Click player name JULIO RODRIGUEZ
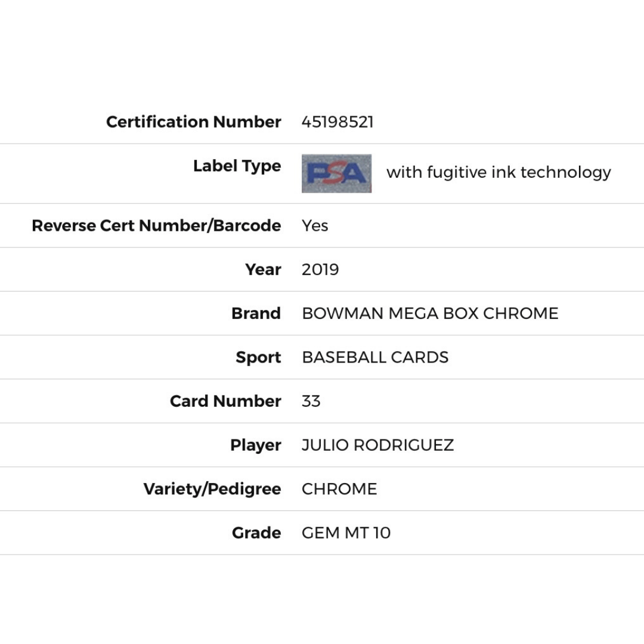The height and width of the screenshot is (644, 644). [377, 445]
